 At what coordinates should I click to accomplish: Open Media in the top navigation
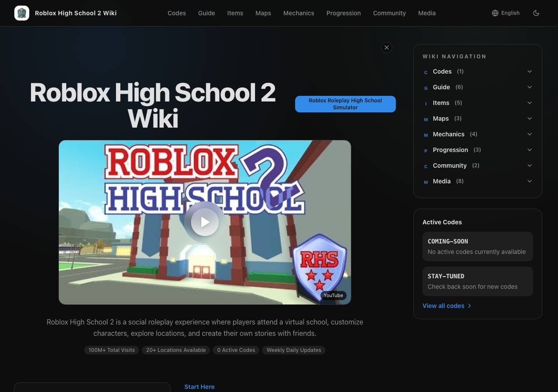click(427, 13)
